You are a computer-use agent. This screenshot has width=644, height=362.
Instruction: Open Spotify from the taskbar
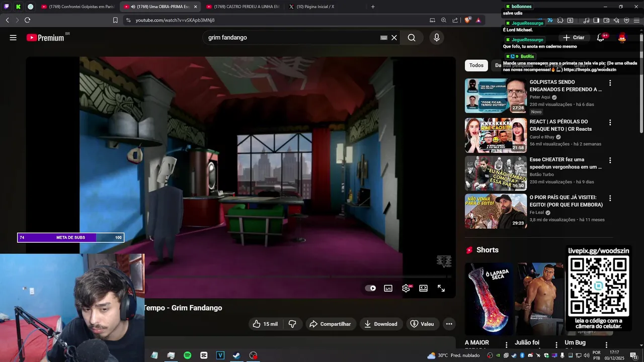point(187,355)
